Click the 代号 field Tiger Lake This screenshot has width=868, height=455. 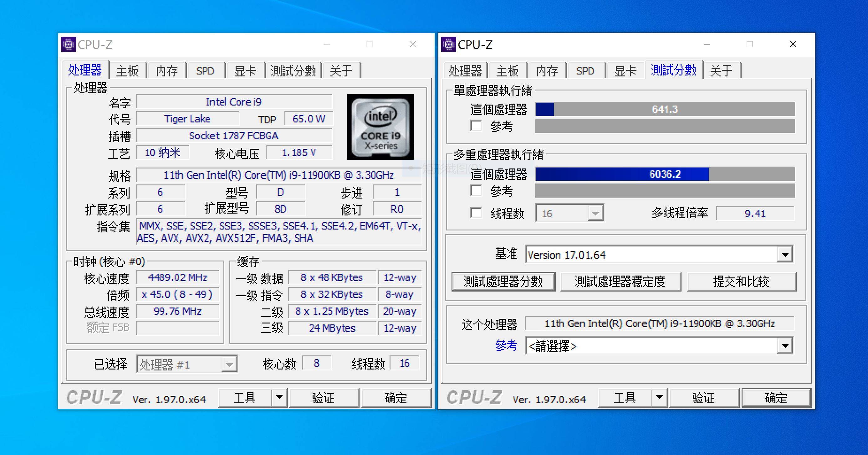(188, 119)
